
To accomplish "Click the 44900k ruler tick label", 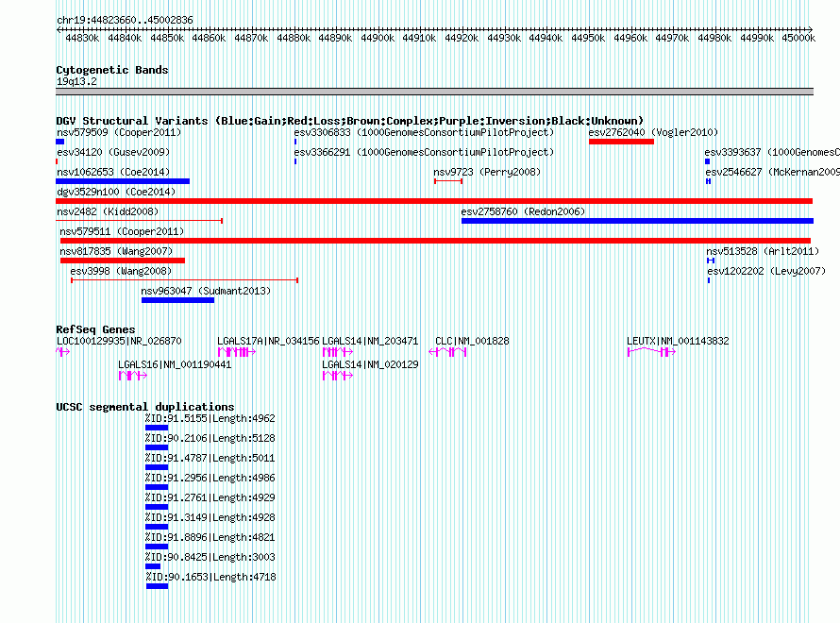I will pyautogui.click(x=378, y=38).
